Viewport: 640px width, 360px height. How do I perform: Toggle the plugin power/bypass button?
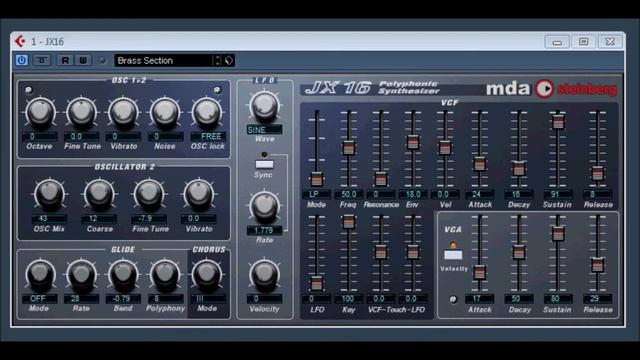click(22, 60)
